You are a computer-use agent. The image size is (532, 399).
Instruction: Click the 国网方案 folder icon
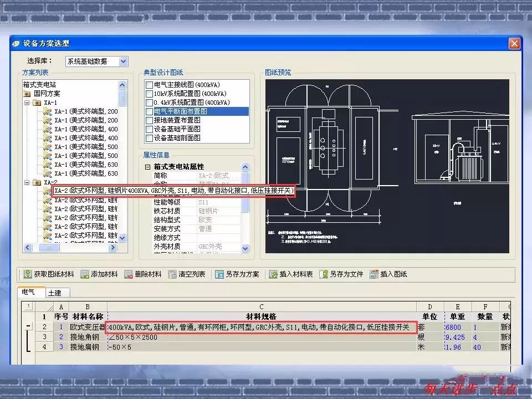tap(27, 94)
